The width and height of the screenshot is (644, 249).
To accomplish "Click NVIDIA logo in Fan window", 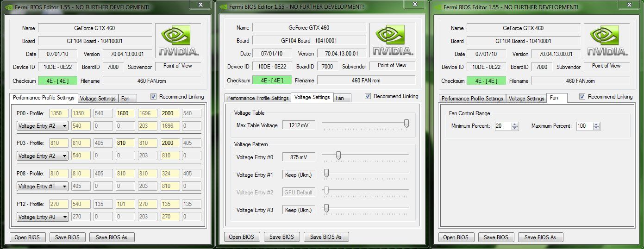I will (x=607, y=40).
